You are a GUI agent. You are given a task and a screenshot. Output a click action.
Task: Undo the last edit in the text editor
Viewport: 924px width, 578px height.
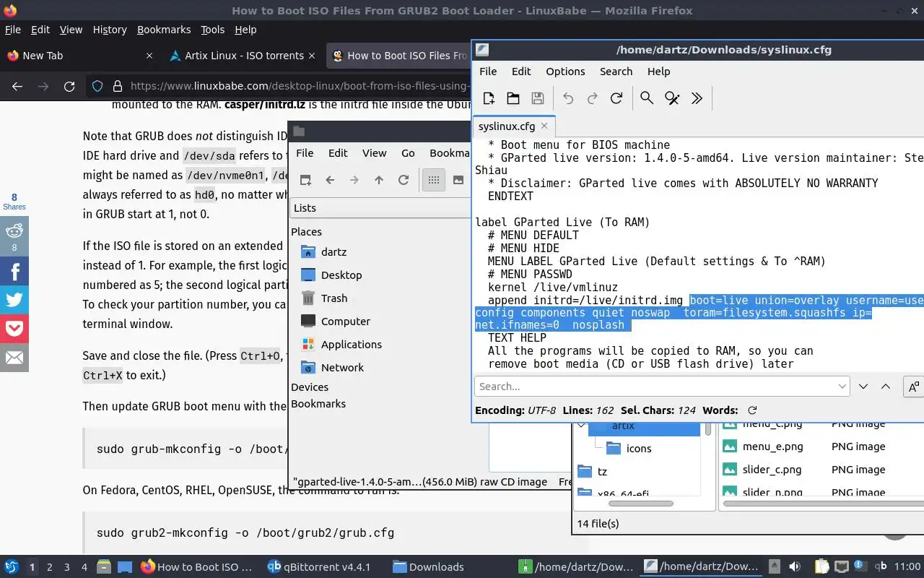(x=568, y=98)
